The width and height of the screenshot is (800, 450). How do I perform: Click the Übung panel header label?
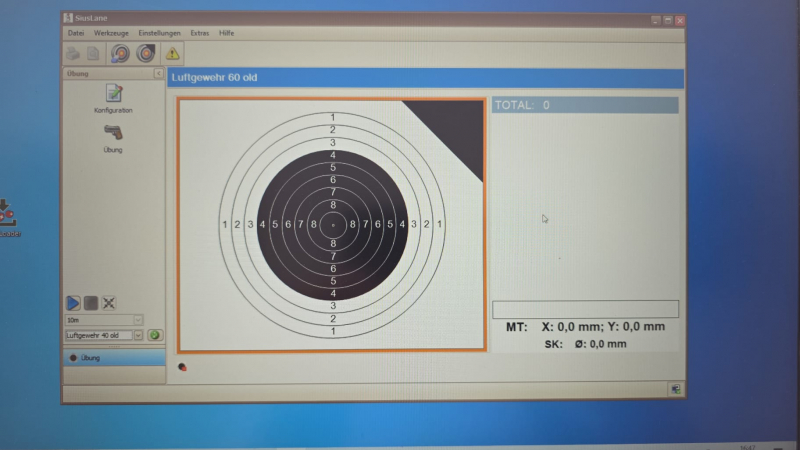tap(78, 73)
